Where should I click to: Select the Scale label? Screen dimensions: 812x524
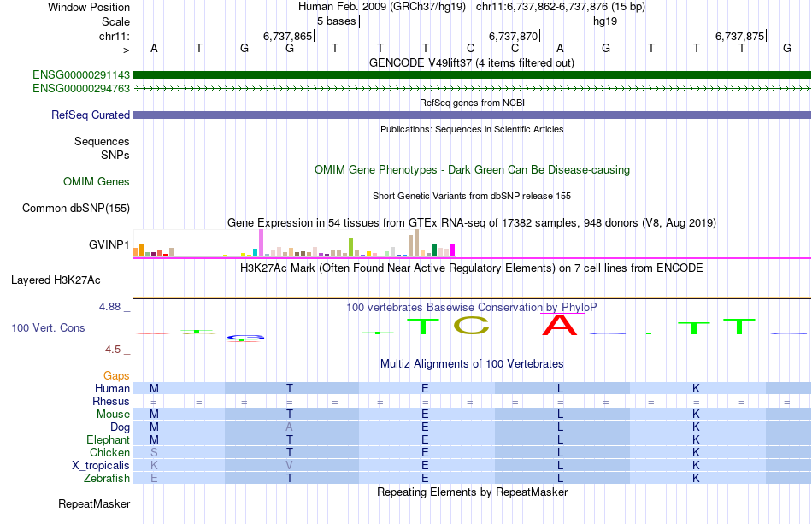pos(115,21)
